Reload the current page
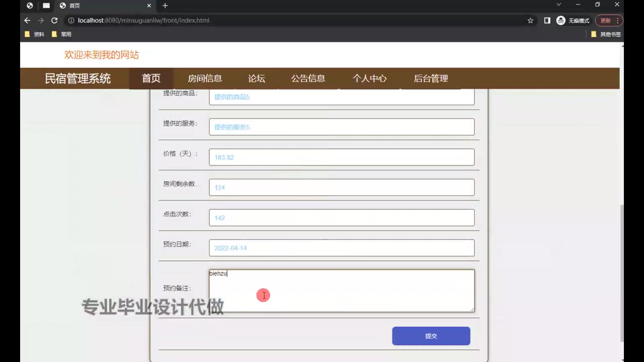Viewport: 644px width, 362px height. [54, 20]
